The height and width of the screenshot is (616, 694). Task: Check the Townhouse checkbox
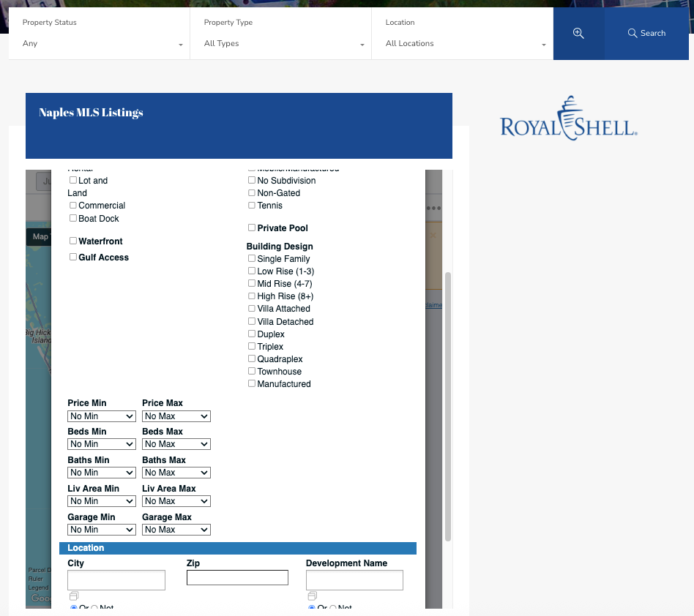click(252, 371)
